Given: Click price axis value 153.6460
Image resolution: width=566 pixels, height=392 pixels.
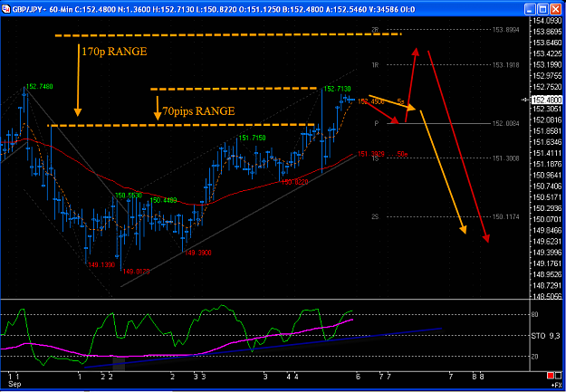Looking at the screenshot, I should (546, 43).
